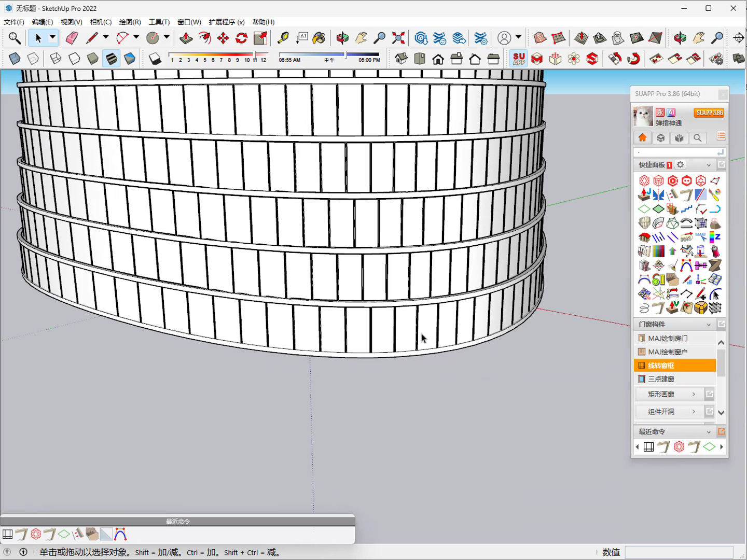The image size is (747, 560).
Task: Click the 数值 measurements input box
Action: (679, 552)
